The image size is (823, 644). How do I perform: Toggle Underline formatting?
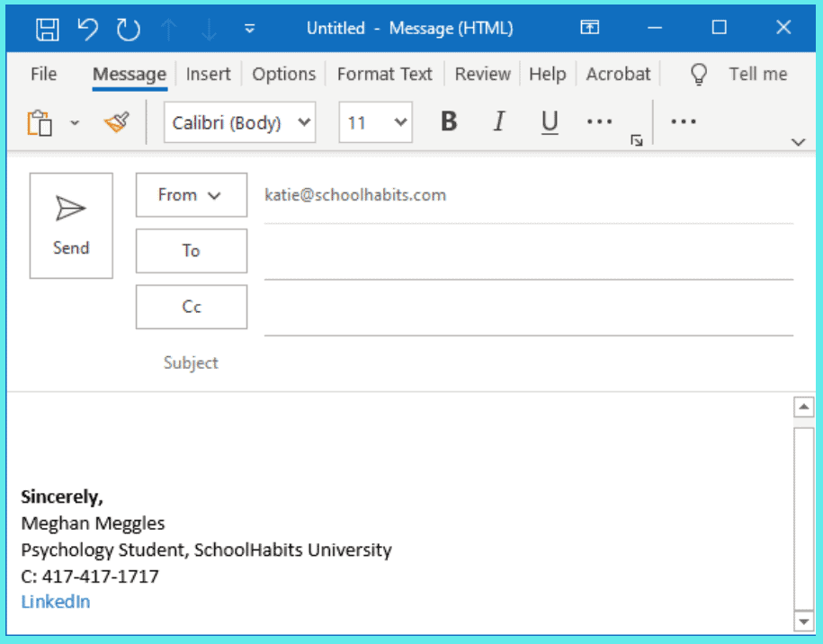coord(550,121)
